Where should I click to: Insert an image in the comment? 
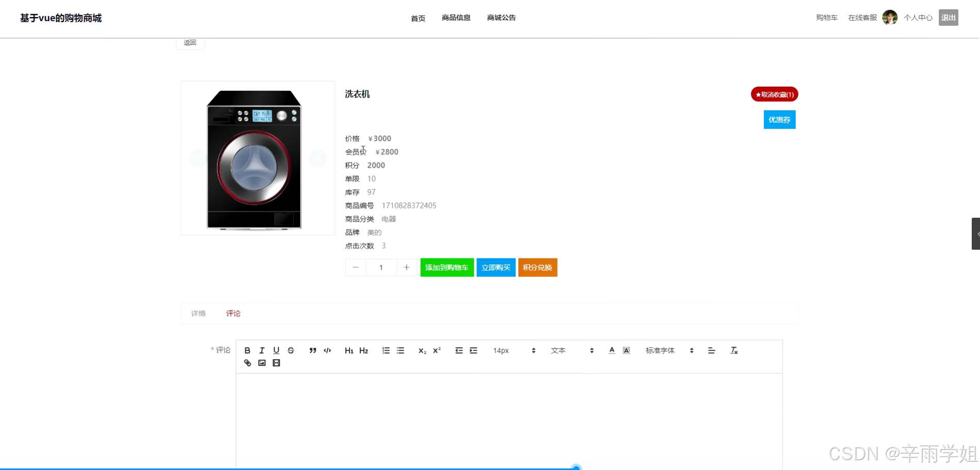262,363
